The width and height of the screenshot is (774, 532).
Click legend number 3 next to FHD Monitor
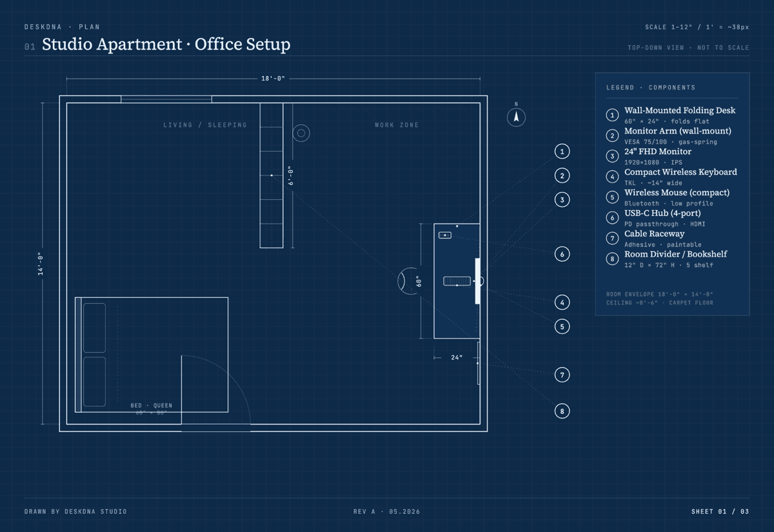coord(612,156)
